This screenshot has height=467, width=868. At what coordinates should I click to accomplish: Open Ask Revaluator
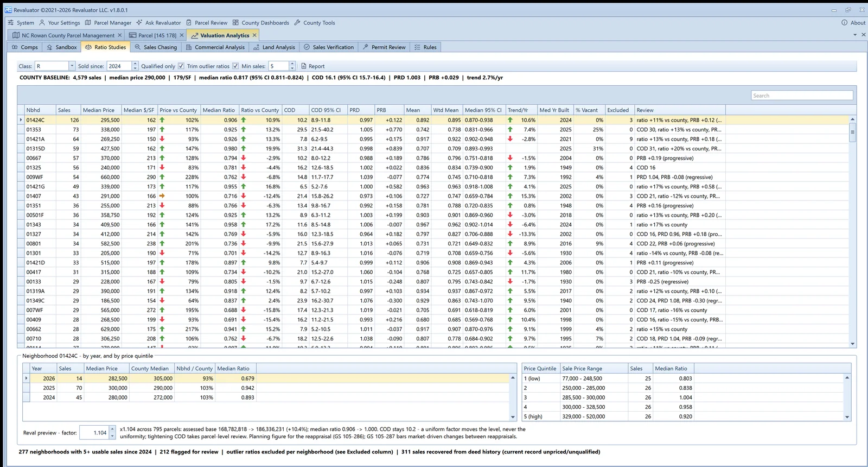point(158,23)
